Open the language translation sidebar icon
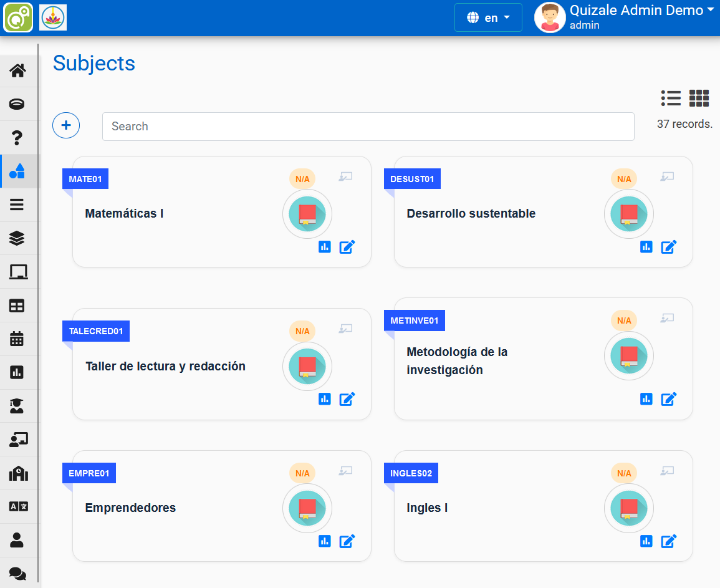This screenshot has height=588, width=720. click(17, 506)
